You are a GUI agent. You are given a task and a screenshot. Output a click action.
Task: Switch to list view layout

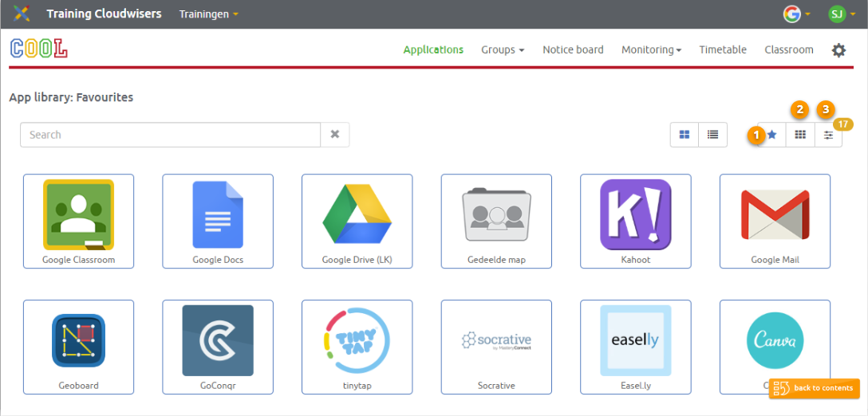pos(713,135)
